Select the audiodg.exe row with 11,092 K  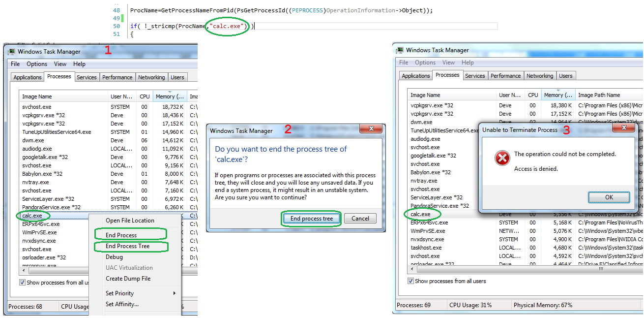click(x=108, y=149)
